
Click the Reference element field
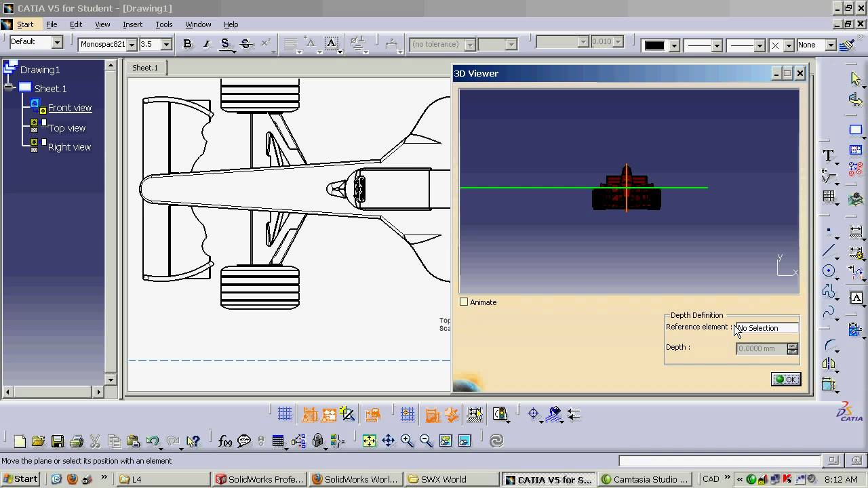pyautogui.click(x=767, y=328)
